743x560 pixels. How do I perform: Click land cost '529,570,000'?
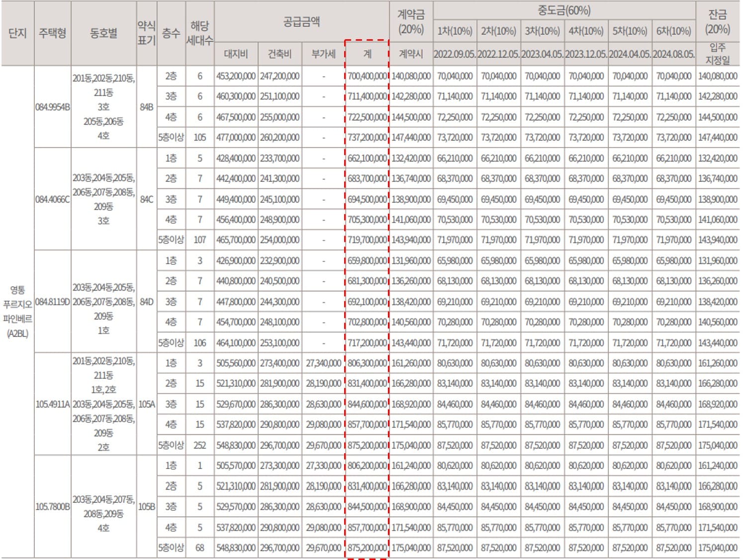(x=236, y=507)
